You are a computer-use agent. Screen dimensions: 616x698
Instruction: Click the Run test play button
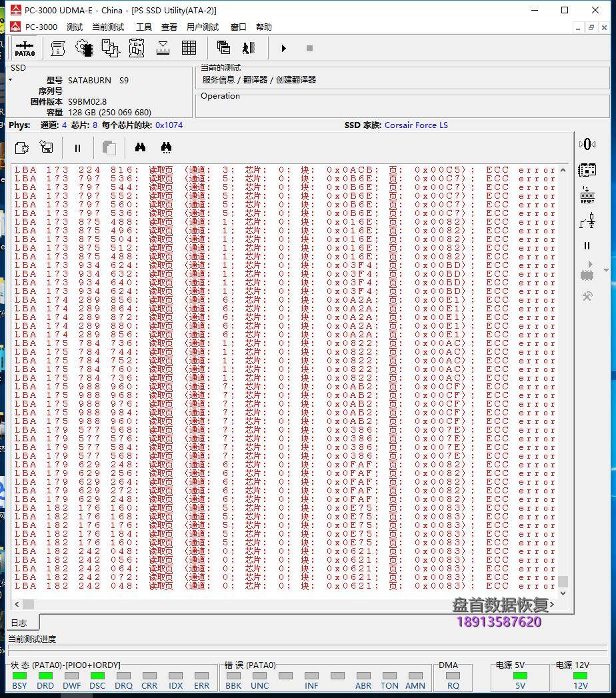pyautogui.click(x=283, y=48)
